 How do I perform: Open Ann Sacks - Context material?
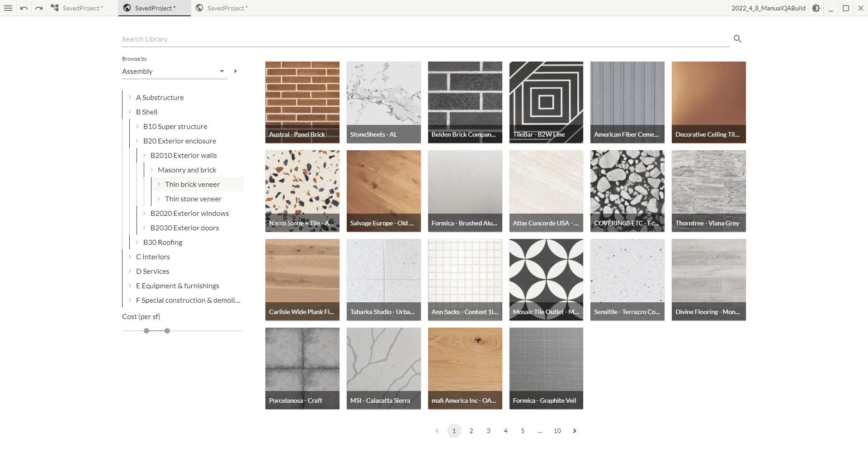coord(465,280)
